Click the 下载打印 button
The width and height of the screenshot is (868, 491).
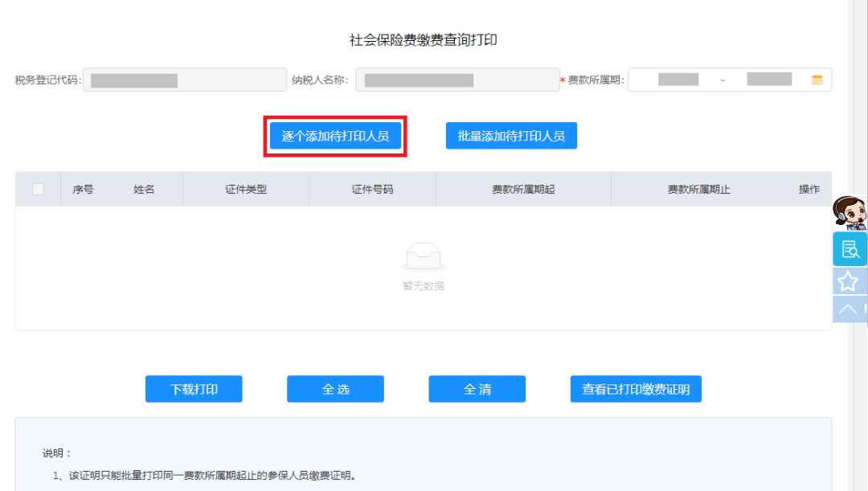click(194, 389)
